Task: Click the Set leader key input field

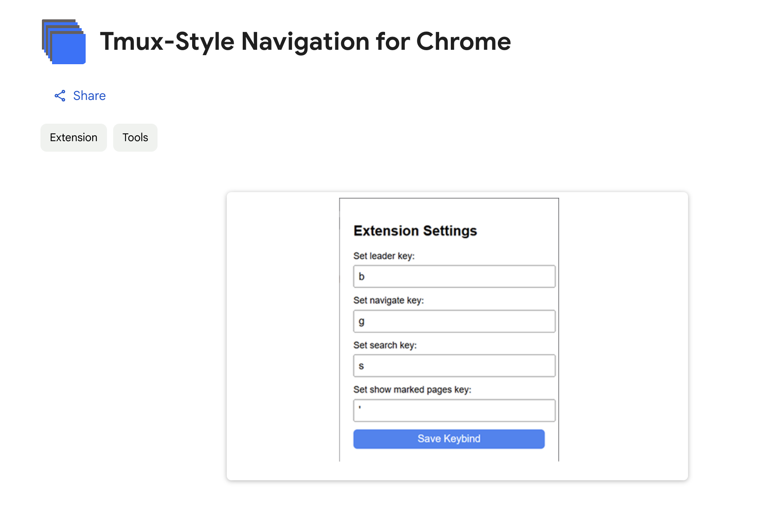Action: (454, 276)
